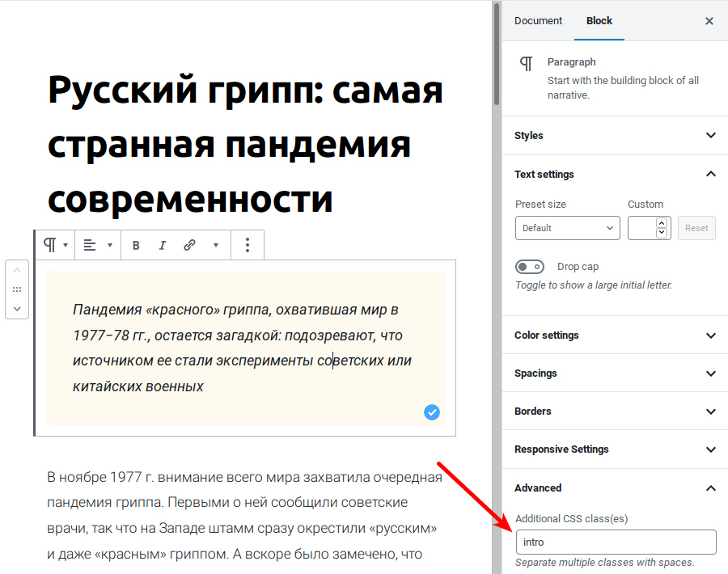The width and height of the screenshot is (728, 574).
Task: Move block up with arrow
Action: click(x=17, y=270)
